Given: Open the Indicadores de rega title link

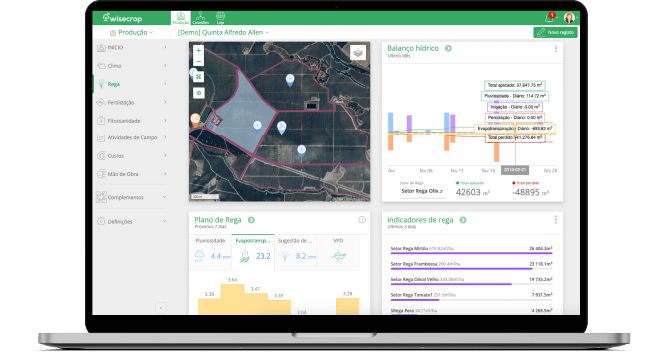Looking at the screenshot, I should 420,220.
